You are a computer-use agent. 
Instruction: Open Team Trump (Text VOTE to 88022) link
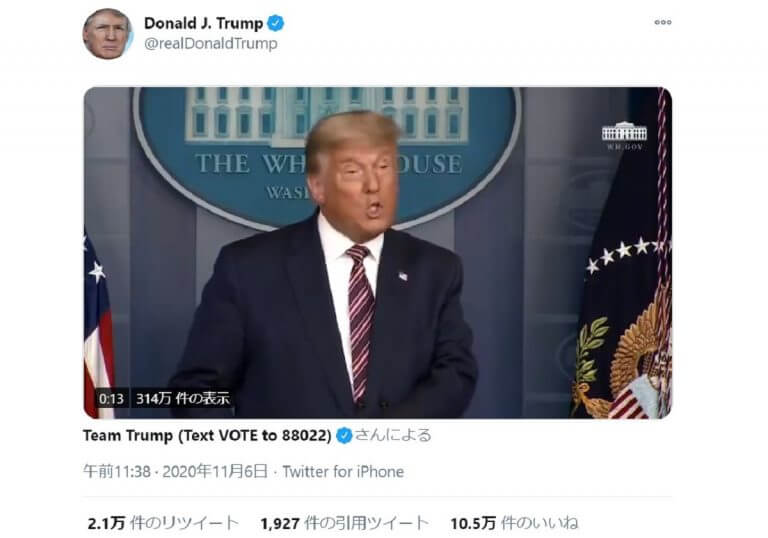pyautogui.click(x=207, y=435)
